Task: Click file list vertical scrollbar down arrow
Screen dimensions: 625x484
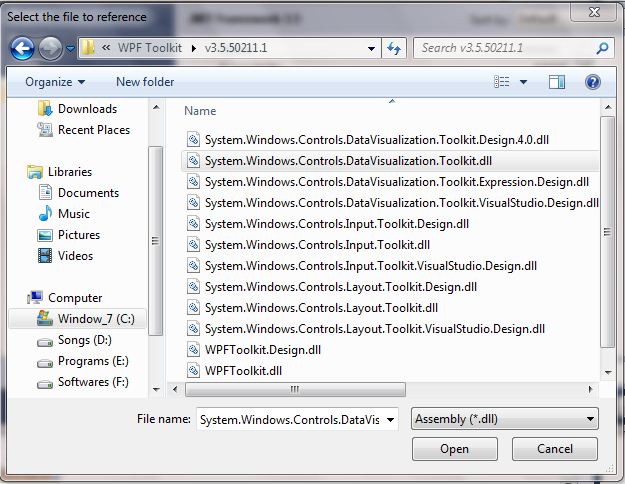Action: (608, 373)
